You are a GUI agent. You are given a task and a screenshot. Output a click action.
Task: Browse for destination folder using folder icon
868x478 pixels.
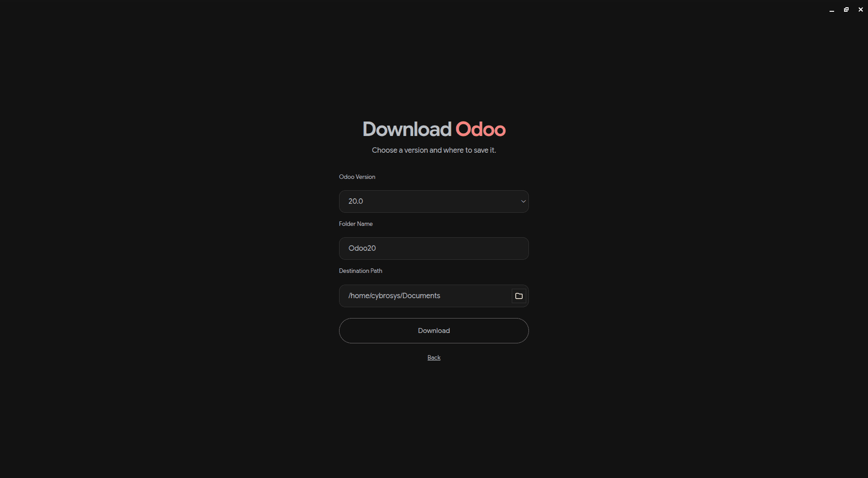tap(519, 296)
